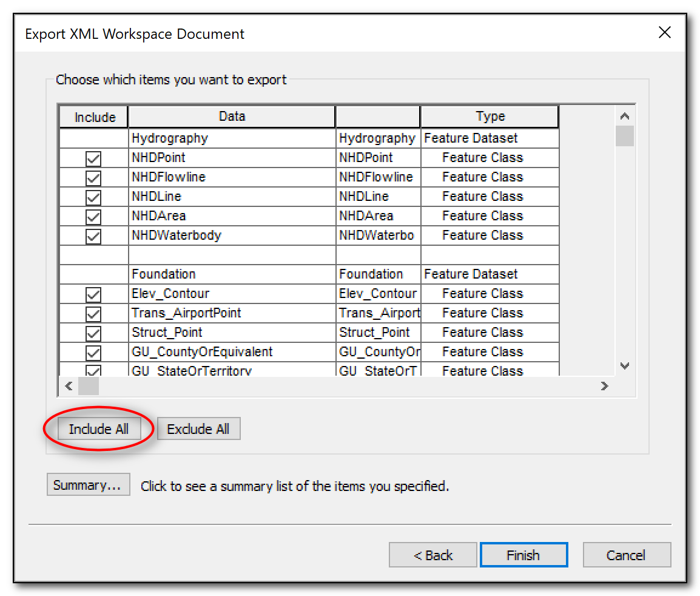Toggle the GU_CountyOrEquivalent checkbox
Image resolution: width=700 pixels, height=596 pixels.
point(93,351)
